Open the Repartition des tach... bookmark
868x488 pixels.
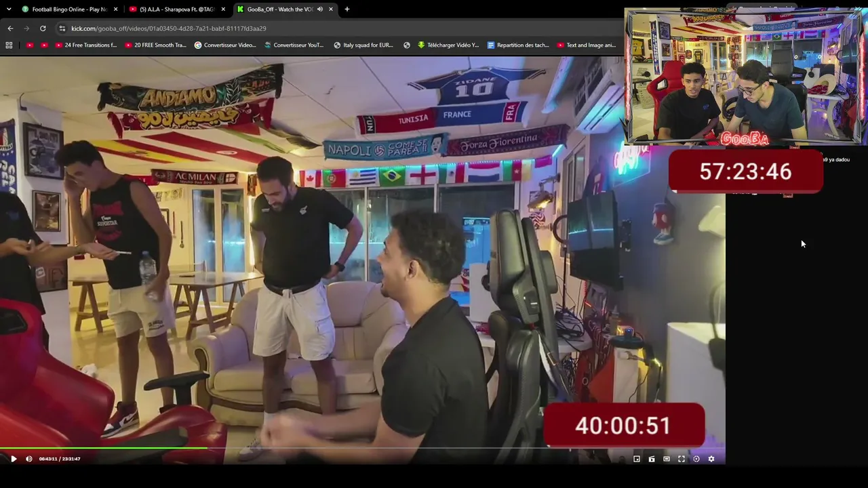(518, 45)
